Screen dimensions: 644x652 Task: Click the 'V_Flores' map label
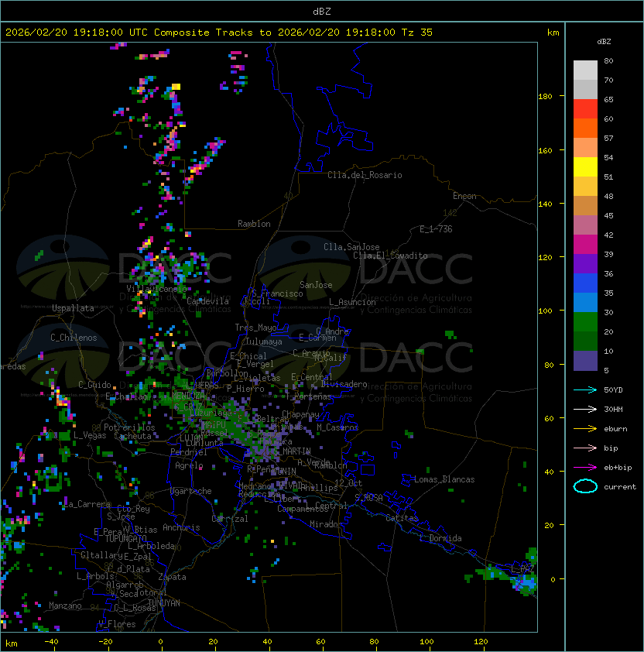click(x=117, y=624)
